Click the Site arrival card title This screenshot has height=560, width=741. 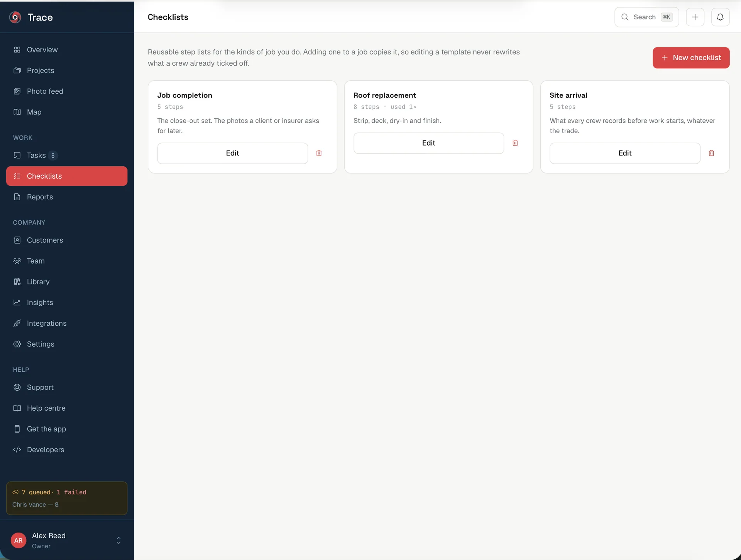point(568,95)
